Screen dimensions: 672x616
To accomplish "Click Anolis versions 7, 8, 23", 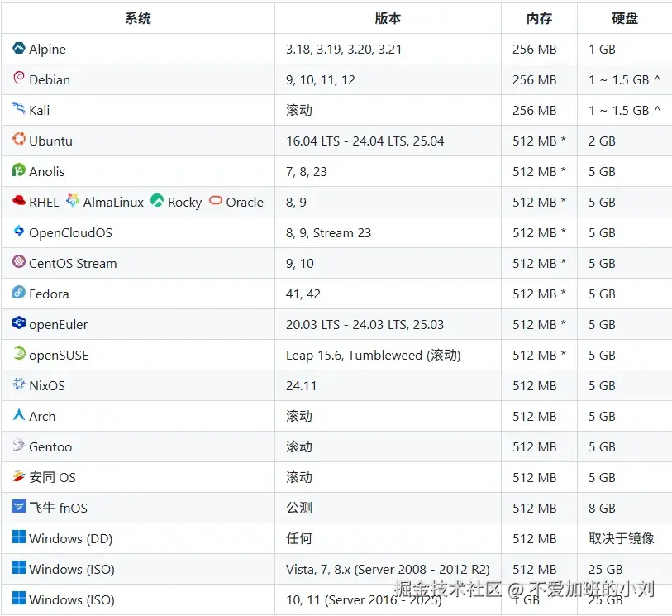I will (x=307, y=171).
